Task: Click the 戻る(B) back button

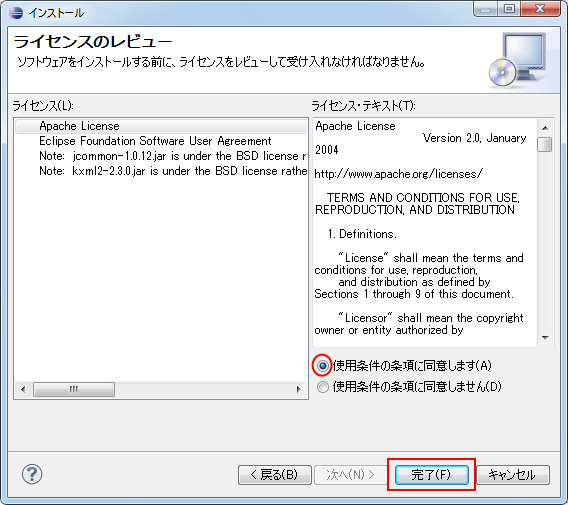Action: 275,475
